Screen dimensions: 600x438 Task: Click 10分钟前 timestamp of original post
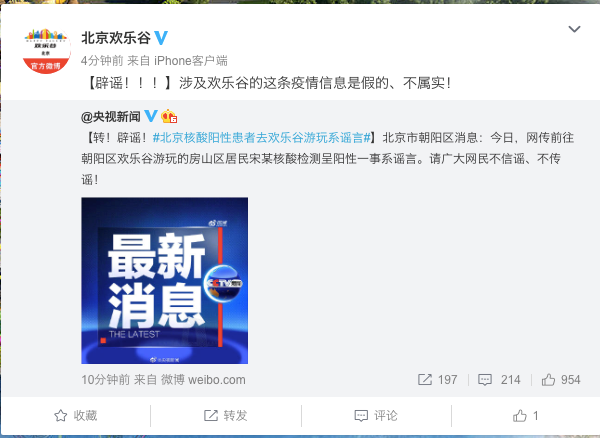[x=105, y=379]
